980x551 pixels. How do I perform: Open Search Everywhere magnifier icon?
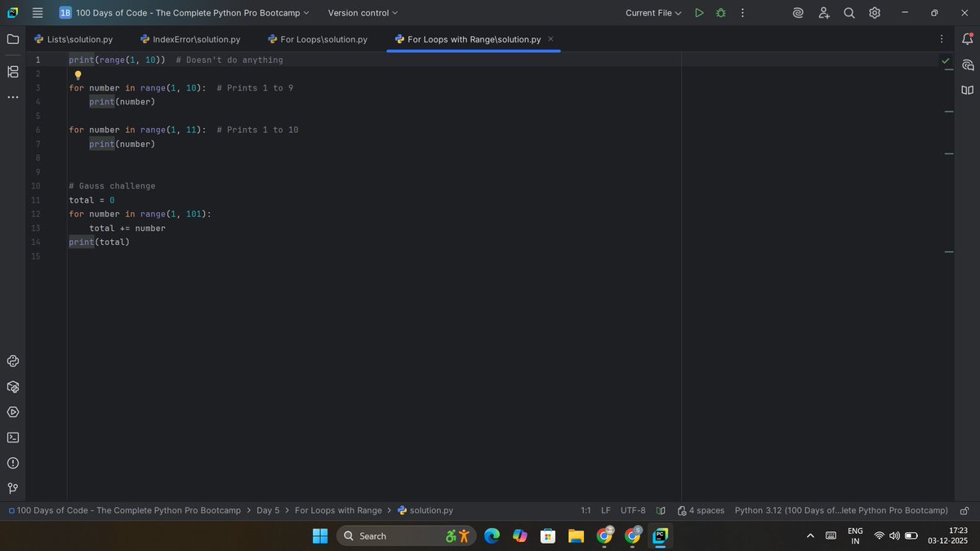pos(849,12)
